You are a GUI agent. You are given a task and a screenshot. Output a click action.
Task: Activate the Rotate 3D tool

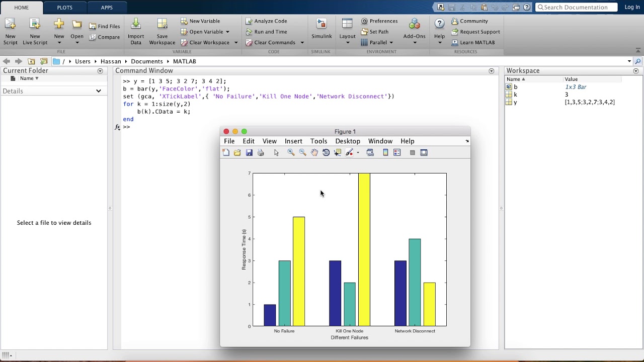[326, 153]
